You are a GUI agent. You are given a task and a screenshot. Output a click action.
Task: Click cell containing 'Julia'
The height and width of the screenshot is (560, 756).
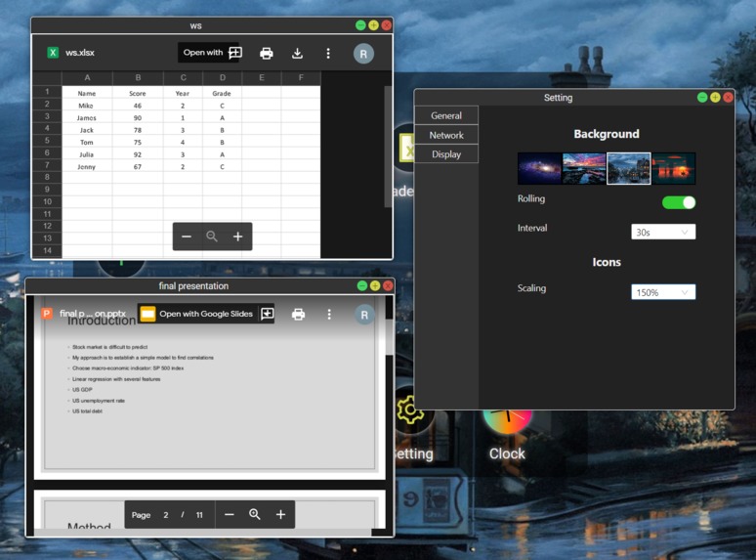[87, 154]
